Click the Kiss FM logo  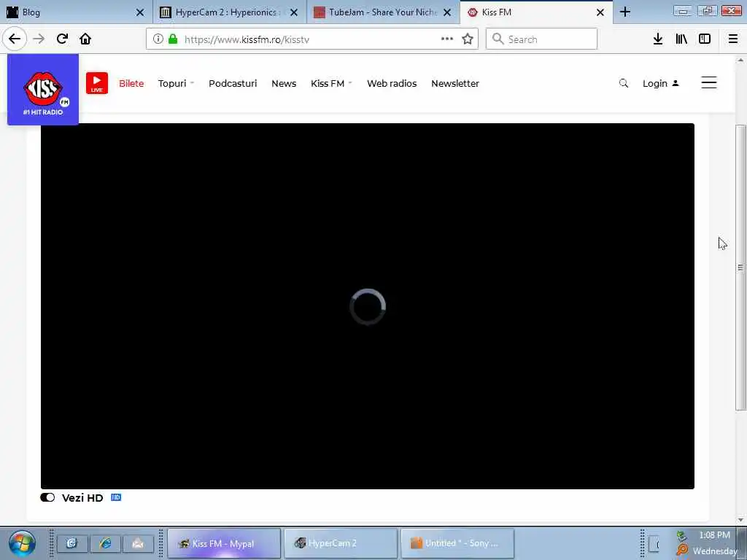(43, 90)
